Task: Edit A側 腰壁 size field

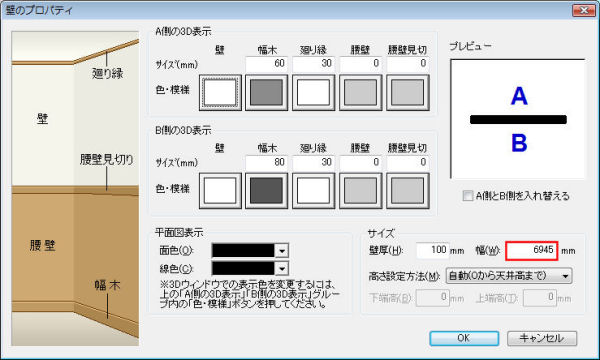Action: pyautogui.click(x=360, y=64)
